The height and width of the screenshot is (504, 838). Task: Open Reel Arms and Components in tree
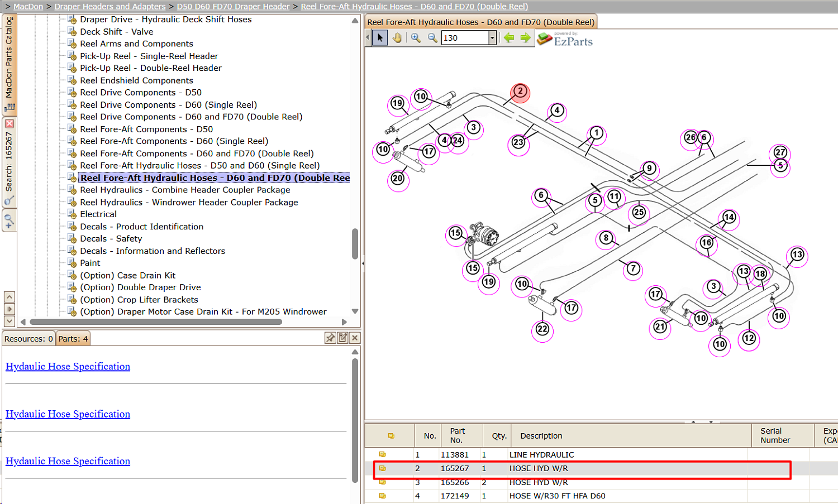(136, 44)
